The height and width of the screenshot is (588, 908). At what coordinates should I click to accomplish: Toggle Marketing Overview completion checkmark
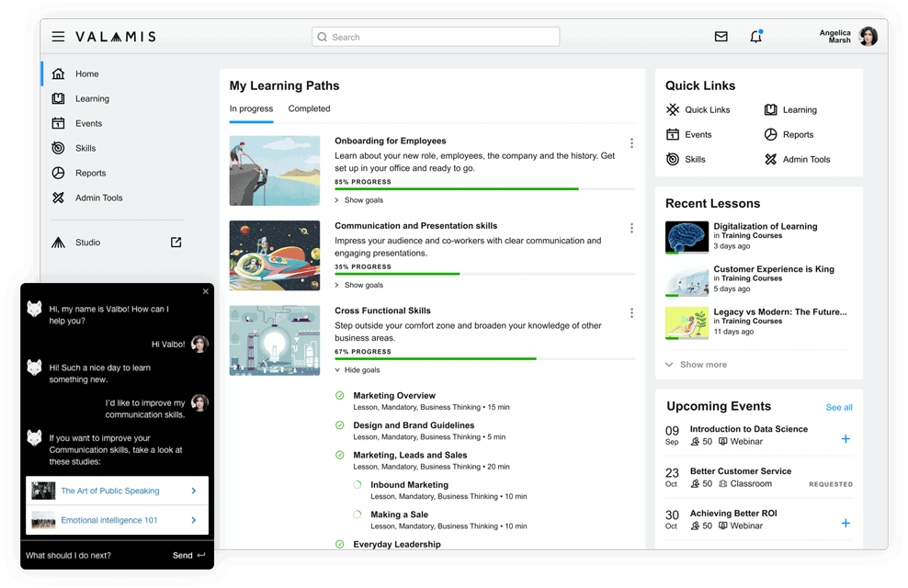pyautogui.click(x=340, y=396)
